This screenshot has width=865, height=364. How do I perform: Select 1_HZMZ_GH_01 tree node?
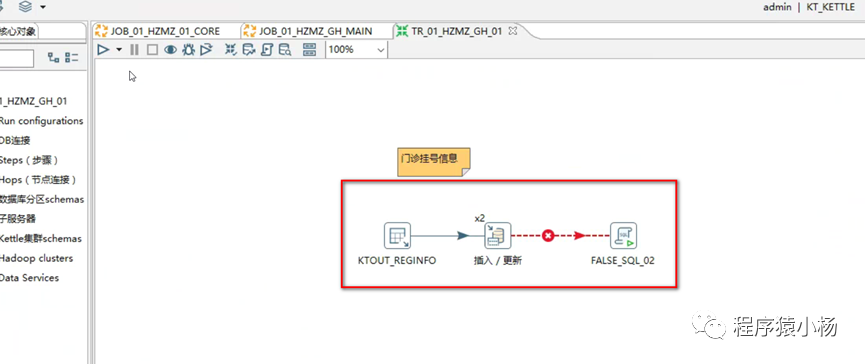34,101
